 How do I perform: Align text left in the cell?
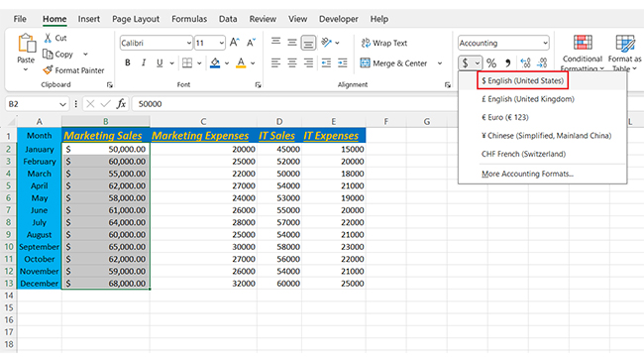[275, 62]
